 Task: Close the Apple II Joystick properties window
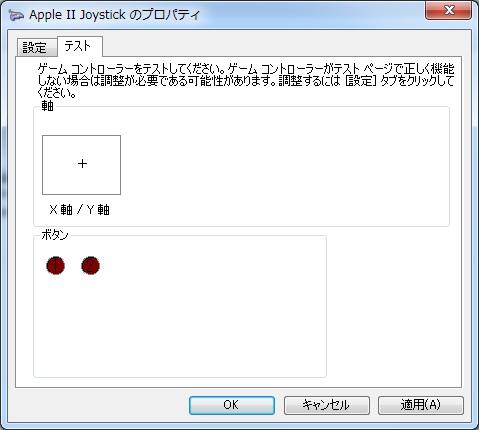click(448, 10)
